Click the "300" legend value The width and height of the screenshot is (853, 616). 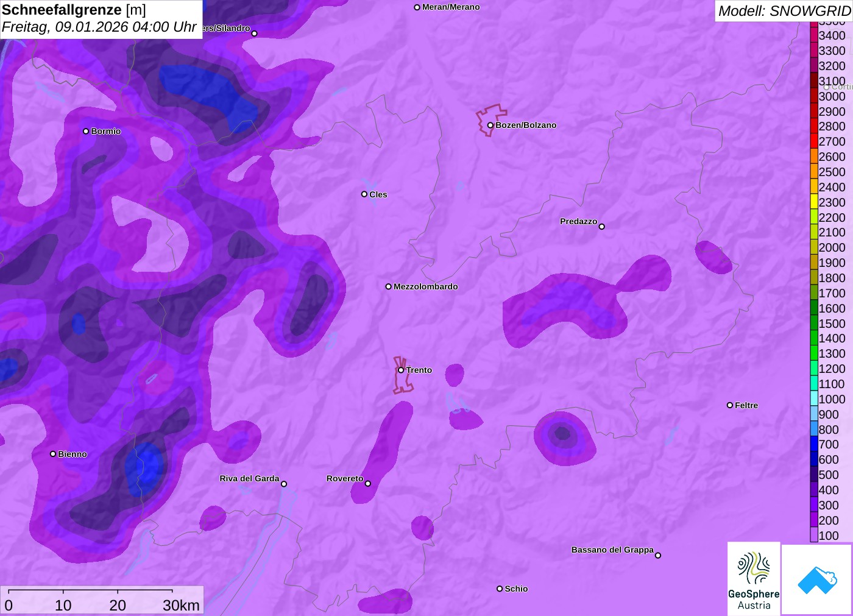[x=829, y=505]
